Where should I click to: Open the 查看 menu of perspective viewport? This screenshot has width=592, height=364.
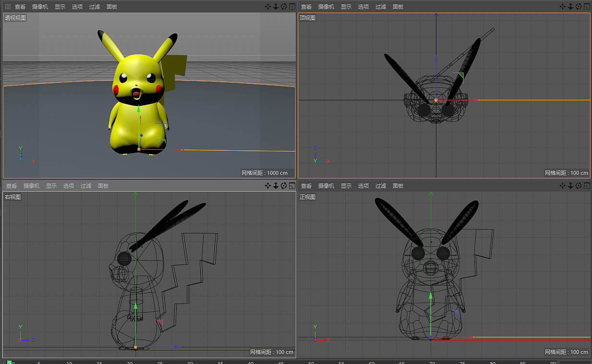tap(20, 6)
